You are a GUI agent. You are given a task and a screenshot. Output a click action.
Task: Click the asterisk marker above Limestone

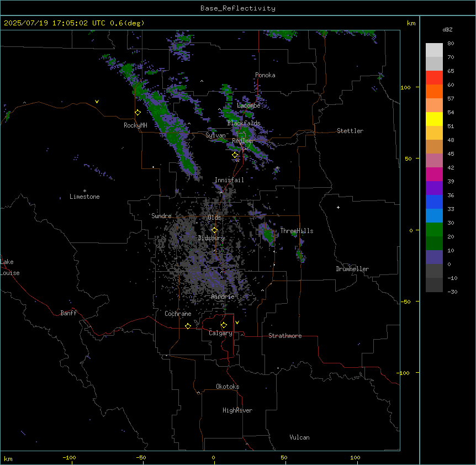(x=84, y=191)
